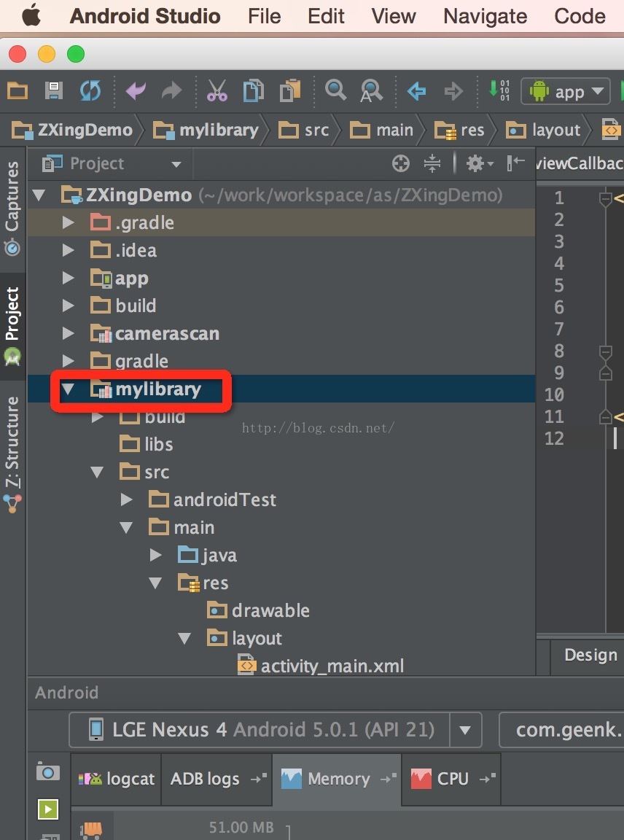Switch to the Design editor tab
This screenshot has width=624, height=840.
590,655
